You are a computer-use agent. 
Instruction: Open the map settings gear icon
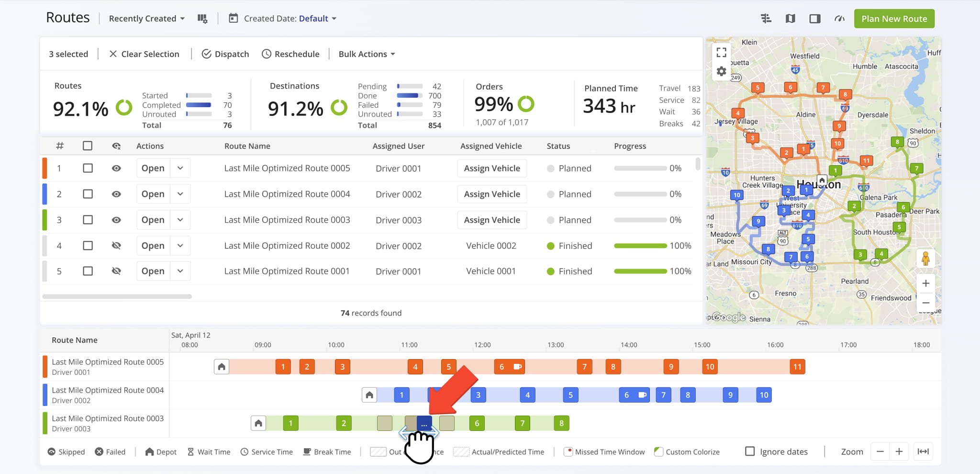pyautogui.click(x=722, y=71)
